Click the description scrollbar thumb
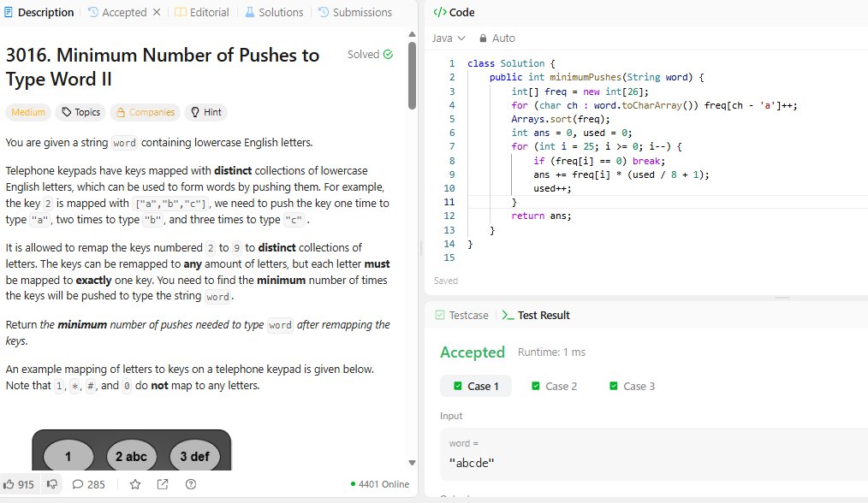The height and width of the screenshot is (503, 868). [x=412, y=75]
